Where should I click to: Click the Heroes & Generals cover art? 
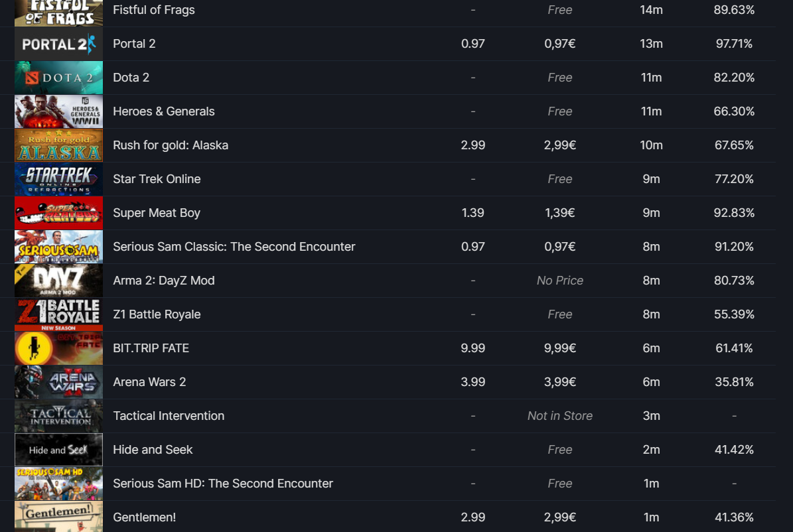[x=58, y=111]
